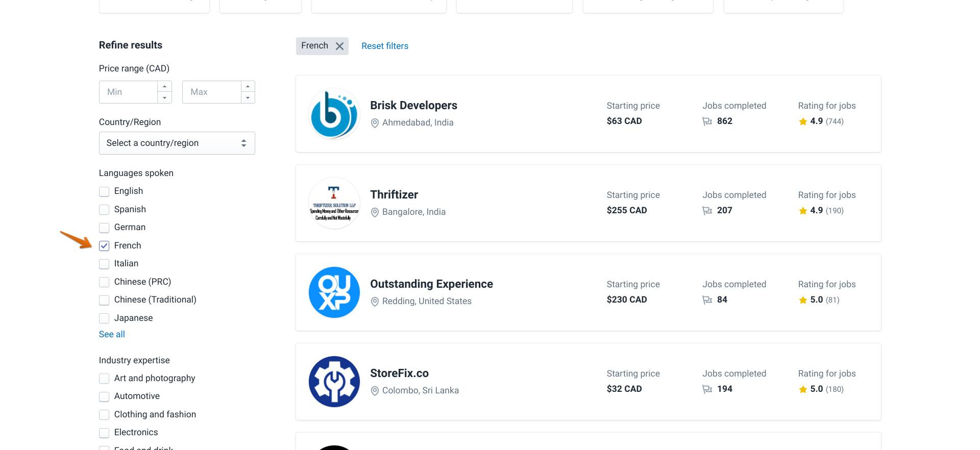This screenshot has height=450, width=980.
Task: Decrease the Max price stepper
Action: (248, 98)
